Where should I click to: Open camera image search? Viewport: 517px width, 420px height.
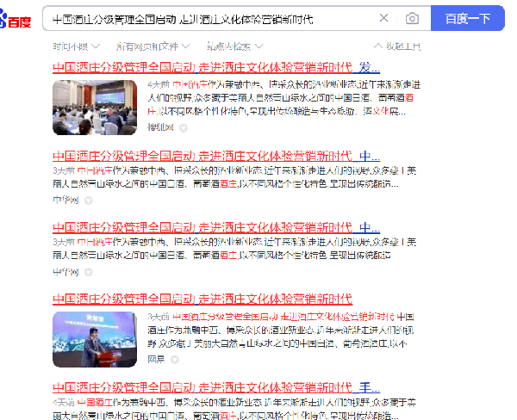coord(413,18)
